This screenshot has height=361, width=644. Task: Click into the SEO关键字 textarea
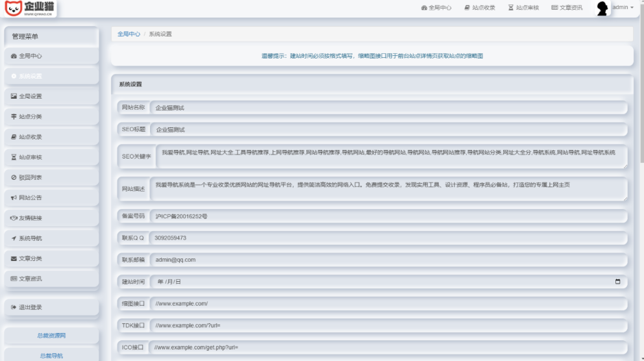click(x=391, y=156)
